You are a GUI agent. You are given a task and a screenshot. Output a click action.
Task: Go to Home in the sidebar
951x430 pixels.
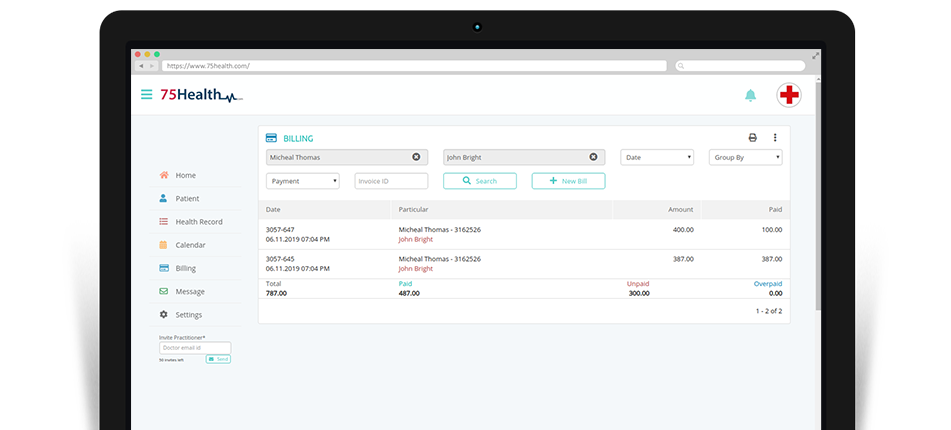point(185,175)
